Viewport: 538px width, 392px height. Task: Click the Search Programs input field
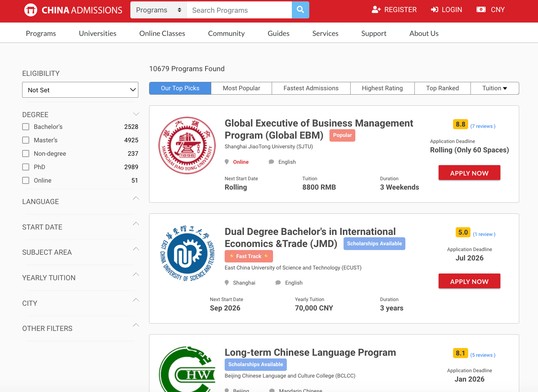click(239, 10)
